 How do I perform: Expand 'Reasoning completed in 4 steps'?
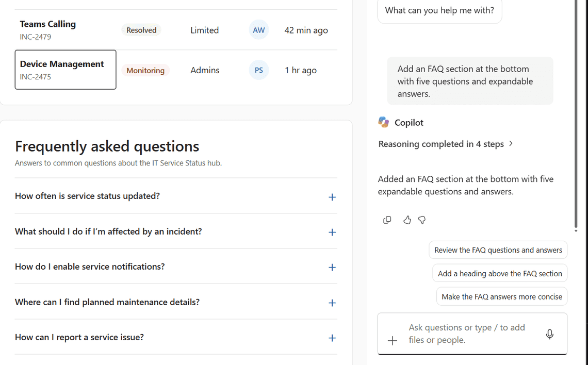pos(446,144)
